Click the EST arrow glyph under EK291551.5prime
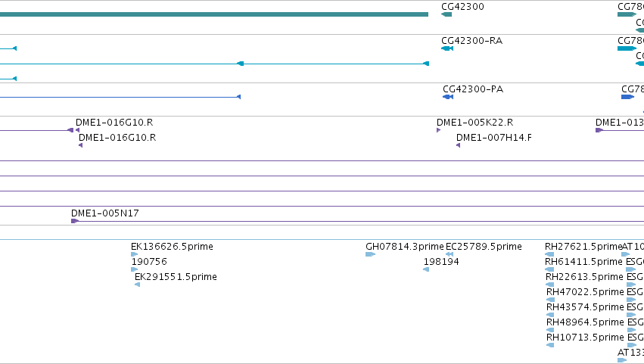The width and height of the screenshot is (644, 364). (x=137, y=285)
